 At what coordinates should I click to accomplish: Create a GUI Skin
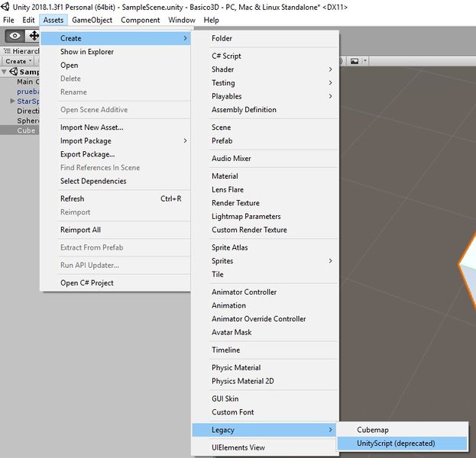[x=265, y=399]
